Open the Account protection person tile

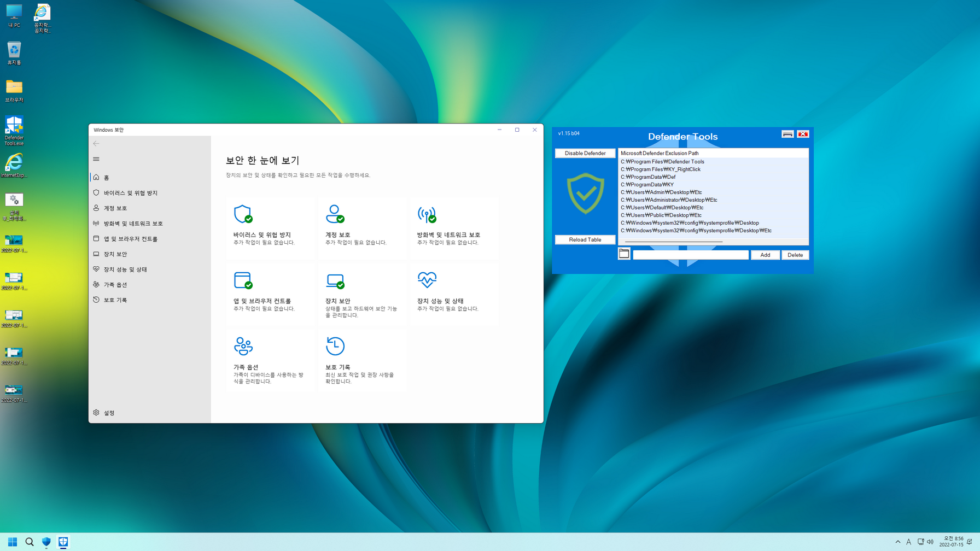[363, 227]
